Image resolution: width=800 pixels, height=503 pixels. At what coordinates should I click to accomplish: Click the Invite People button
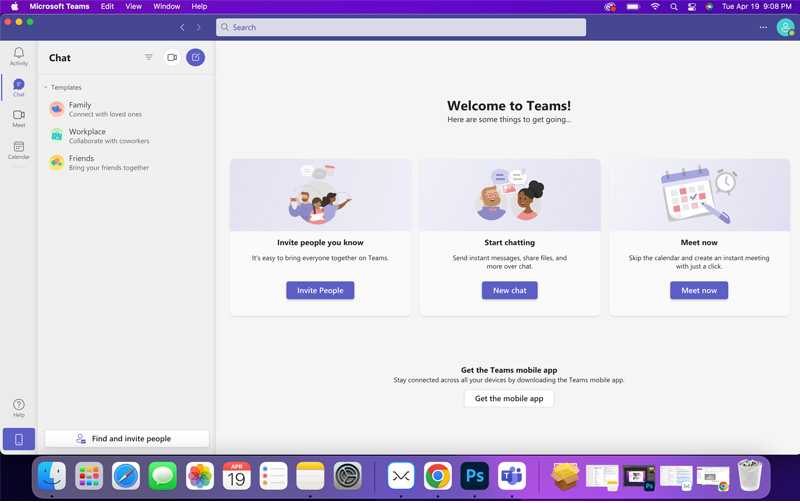click(320, 290)
